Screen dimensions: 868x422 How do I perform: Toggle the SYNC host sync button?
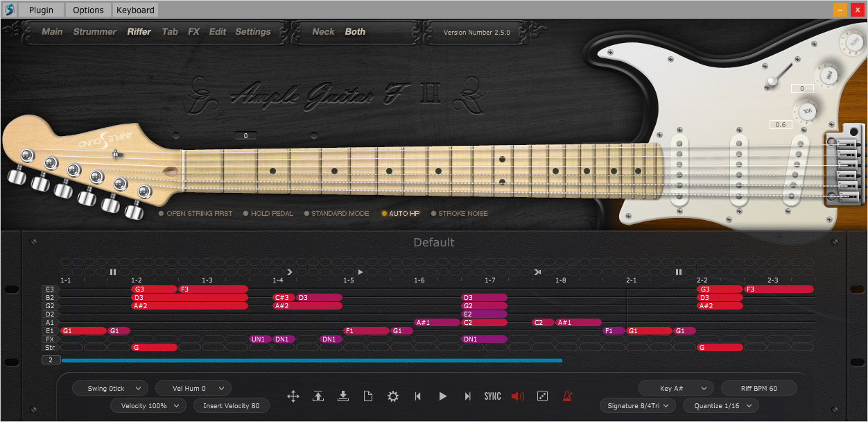pyautogui.click(x=492, y=396)
